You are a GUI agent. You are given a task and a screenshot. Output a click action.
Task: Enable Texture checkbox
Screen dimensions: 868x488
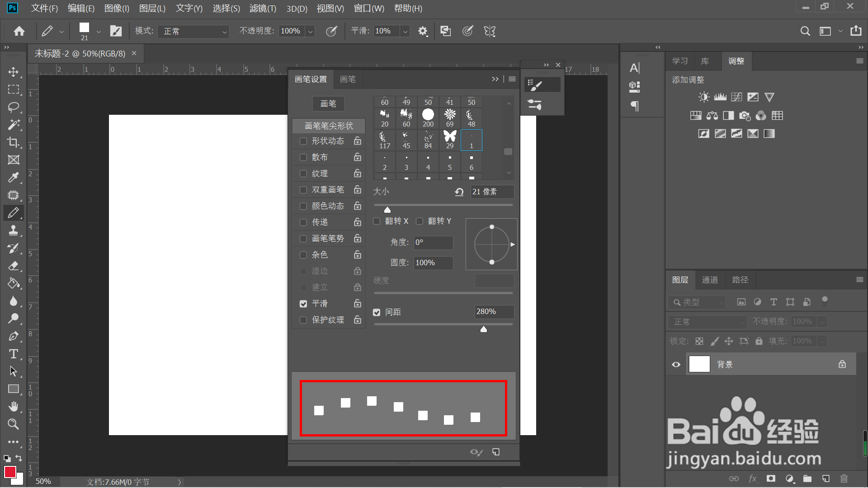point(303,174)
